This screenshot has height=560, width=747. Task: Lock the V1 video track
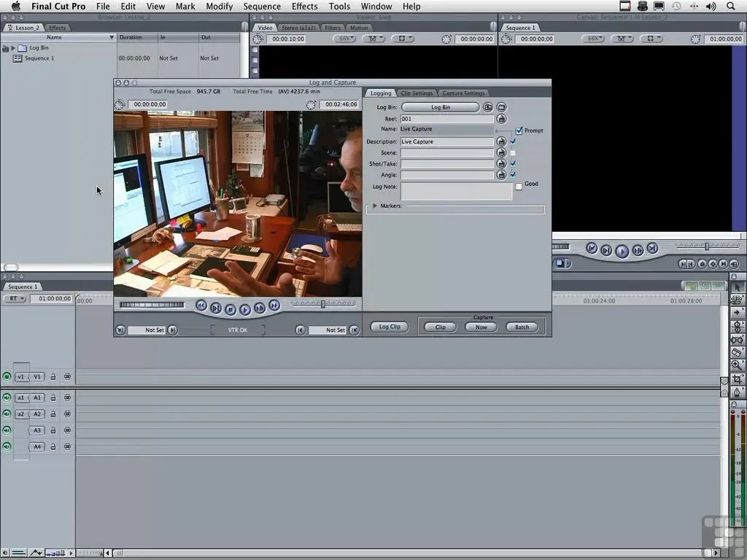tap(53, 377)
